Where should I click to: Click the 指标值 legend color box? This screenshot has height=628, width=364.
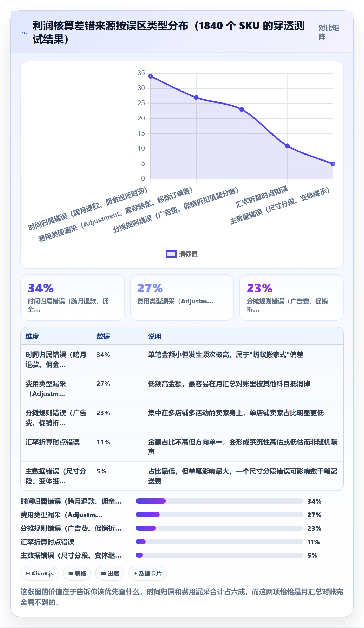click(x=171, y=254)
